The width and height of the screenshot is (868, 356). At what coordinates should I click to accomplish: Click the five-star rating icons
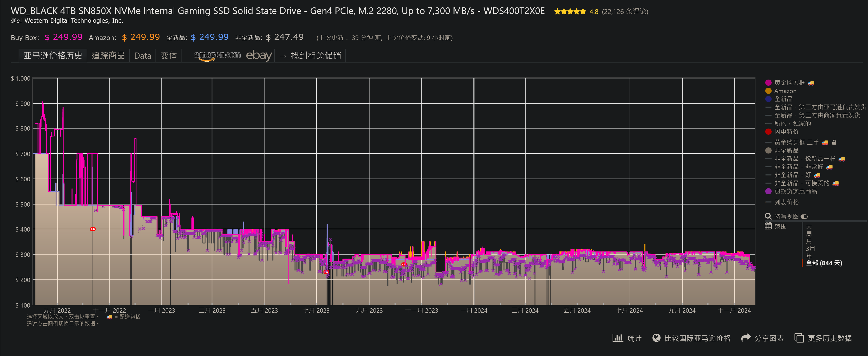(570, 12)
